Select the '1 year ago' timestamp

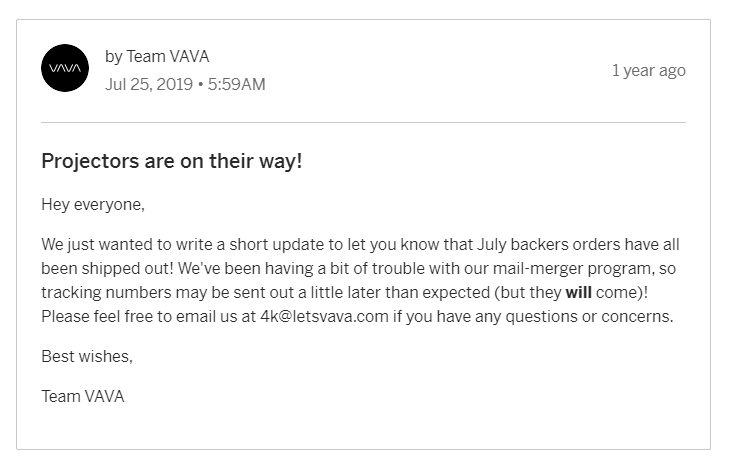tap(649, 70)
